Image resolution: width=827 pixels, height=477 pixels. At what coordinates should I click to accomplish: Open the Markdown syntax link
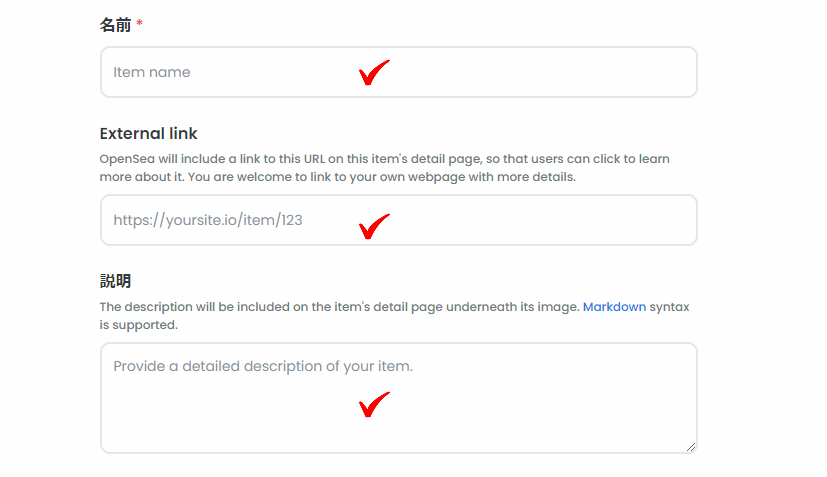coord(614,307)
